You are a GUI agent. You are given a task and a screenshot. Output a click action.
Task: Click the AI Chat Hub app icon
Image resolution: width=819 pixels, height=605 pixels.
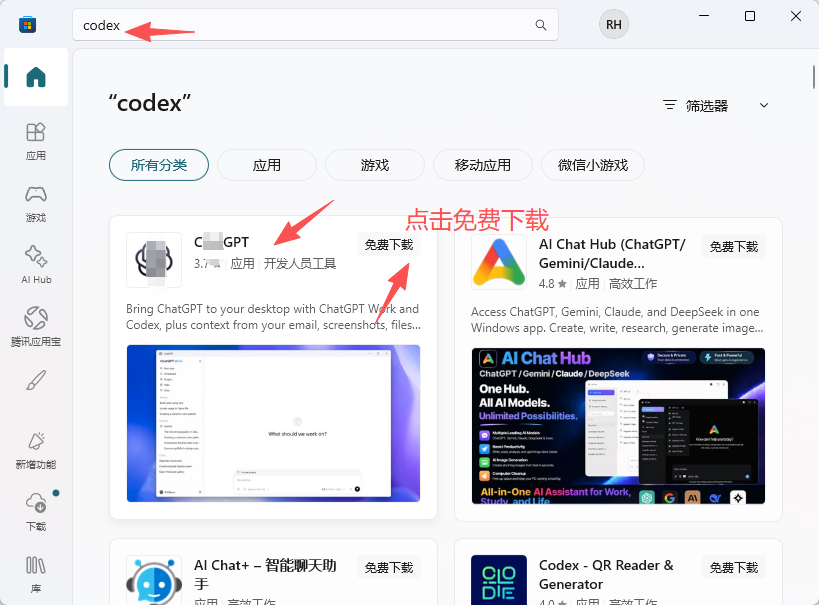[x=499, y=262]
